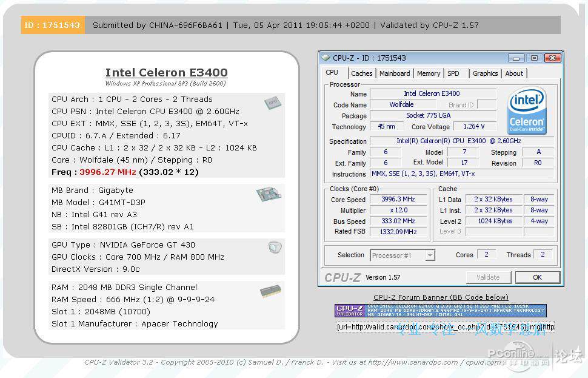Click the RAM module icon beside RAM row
Viewport: 588px width, 378px height.
(x=270, y=291)
